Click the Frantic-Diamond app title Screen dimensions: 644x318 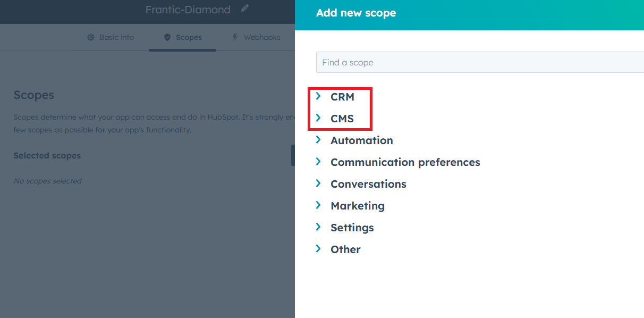coord(188,10)
